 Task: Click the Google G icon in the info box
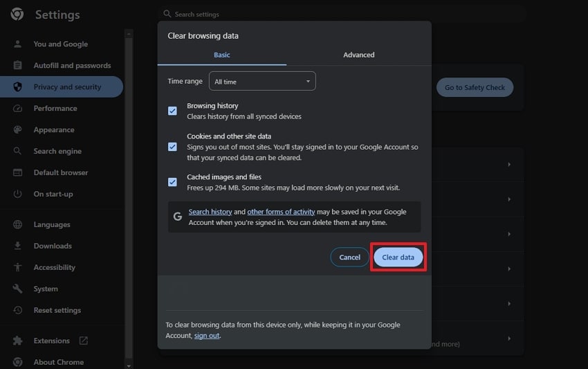point(178,217)
